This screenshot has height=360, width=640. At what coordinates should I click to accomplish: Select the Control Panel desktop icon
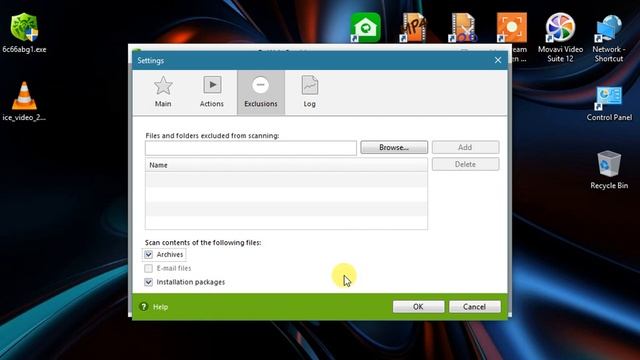coord(609,104)
